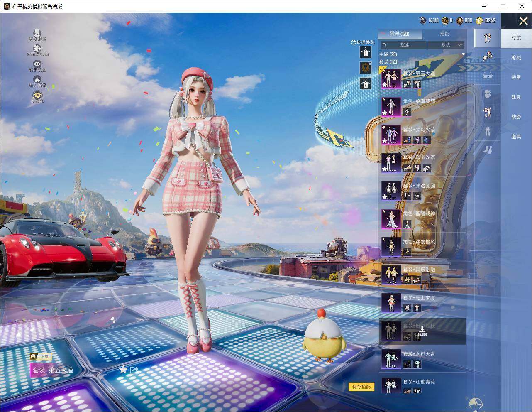Viewport: 532px width, 412px height.
Task: Select the 套装-雨过天青 outfit thumbnail
Action: coord(391,359)
